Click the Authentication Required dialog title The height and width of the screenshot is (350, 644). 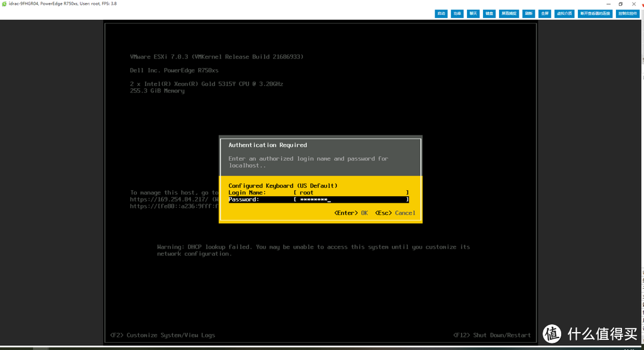[268, 145]
